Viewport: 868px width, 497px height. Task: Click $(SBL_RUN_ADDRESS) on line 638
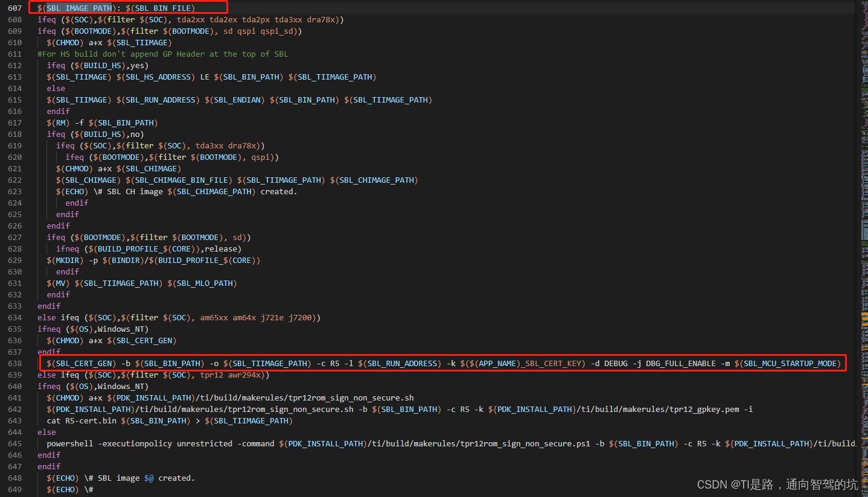(399, 363)
